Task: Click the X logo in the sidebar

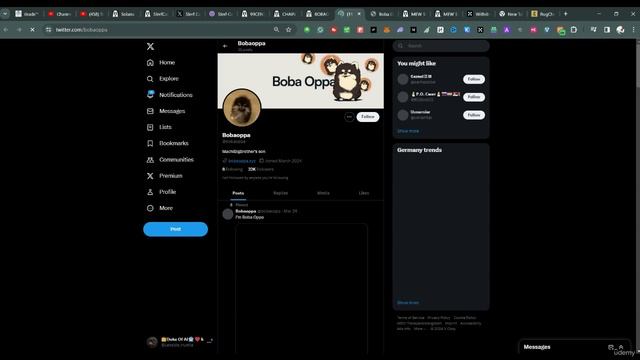Action: pyautogui.click(x=150, y=47)
